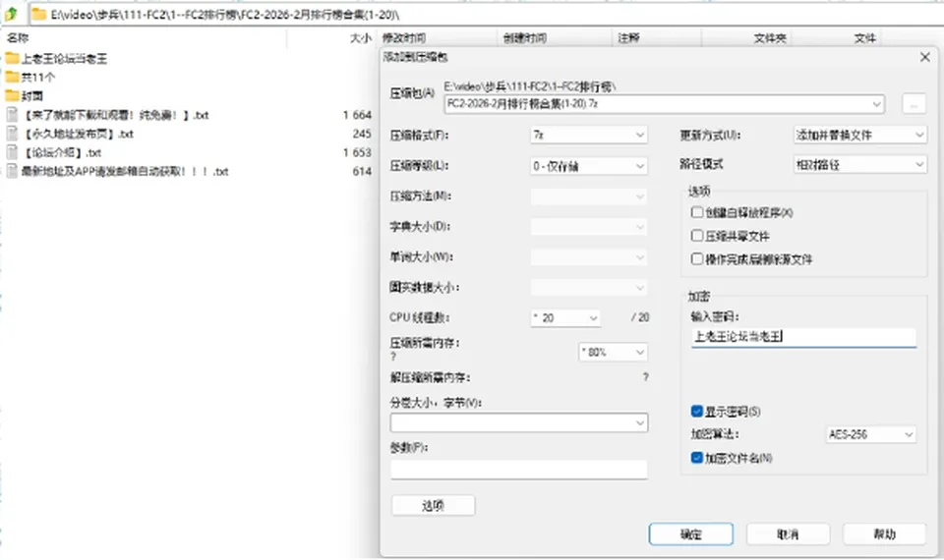Screen dimensions: 944x560
Task: Uncheck the 显示密码 checkbox
Action: pyautogui.click(x=697, y=412)
